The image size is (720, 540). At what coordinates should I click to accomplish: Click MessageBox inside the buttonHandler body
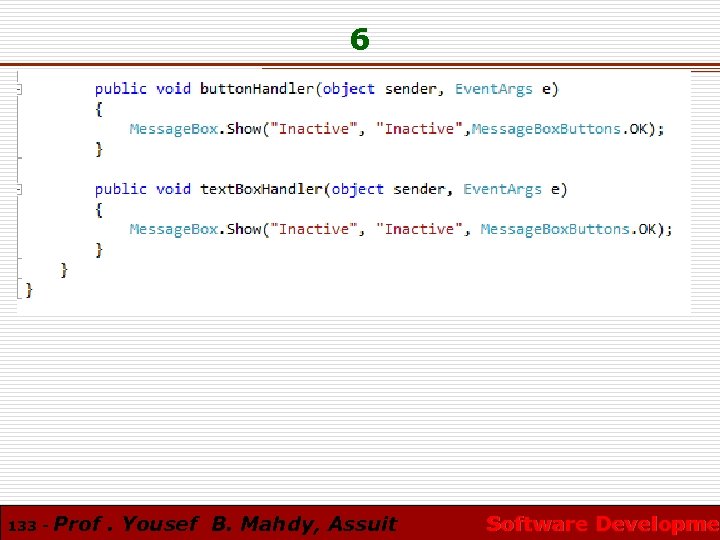(174, 129)
